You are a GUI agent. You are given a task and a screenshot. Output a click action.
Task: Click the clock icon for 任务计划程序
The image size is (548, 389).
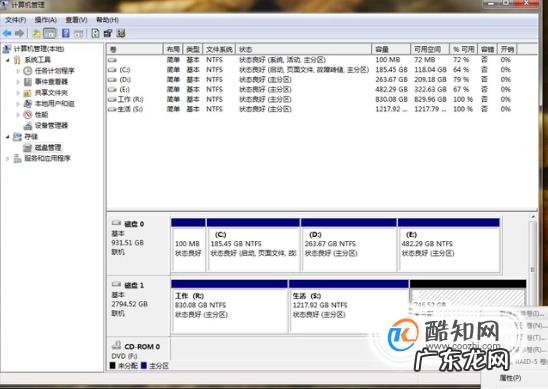[28, 71]
